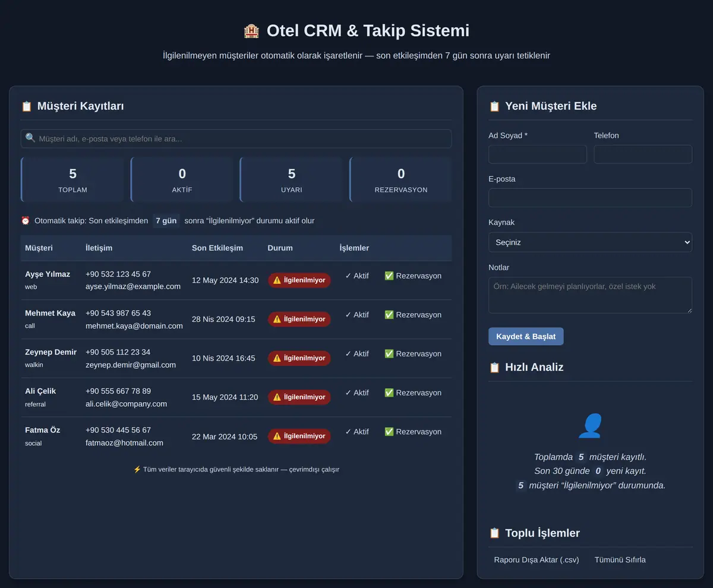Click phone +90 543 987 65 43
Screen dimensions: 713x588
(118, 313)
